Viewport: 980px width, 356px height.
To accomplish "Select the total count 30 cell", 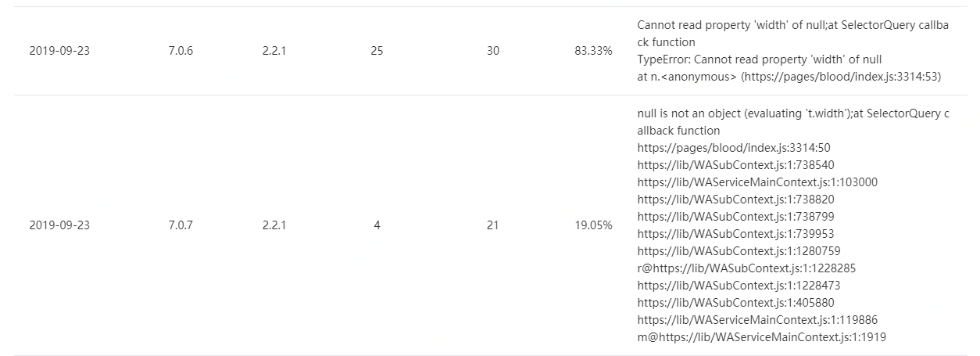I will point(493,51).
